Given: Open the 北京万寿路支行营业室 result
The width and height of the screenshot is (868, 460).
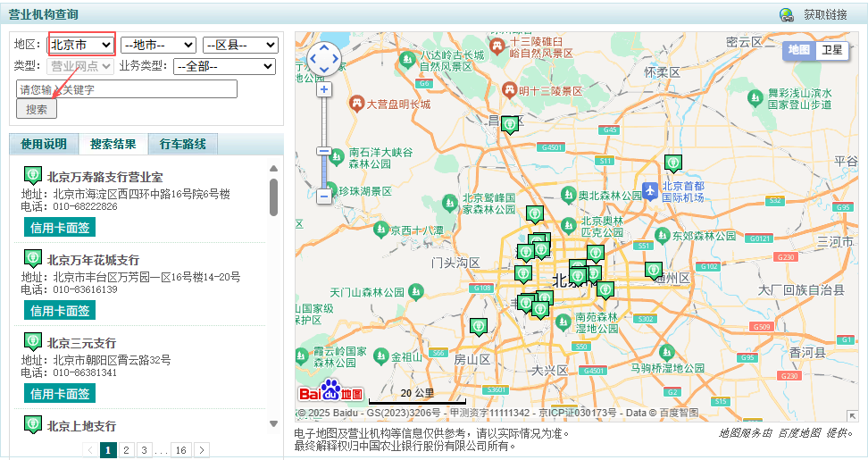Looking at the screenshot, I should click(105, 177).
